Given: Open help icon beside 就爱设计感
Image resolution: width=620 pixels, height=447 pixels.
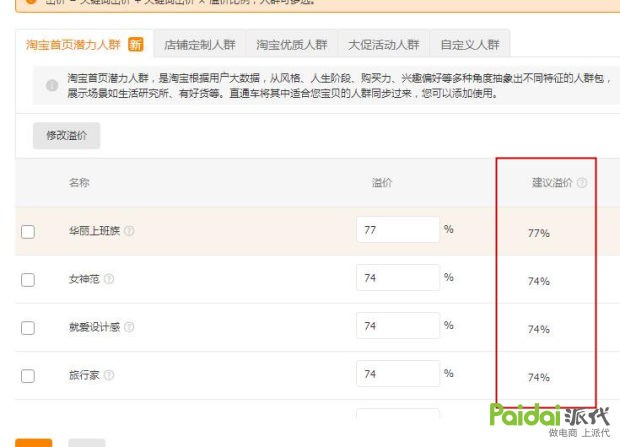Looking at the screenshot, I should pyautogui.click(x=129, y=327).
